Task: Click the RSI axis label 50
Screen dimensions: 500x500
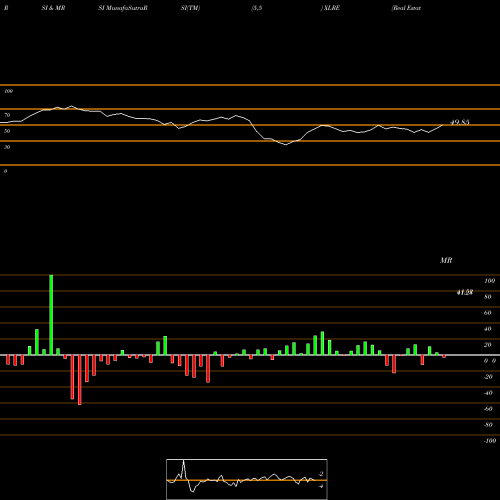Action: (7, 131)
